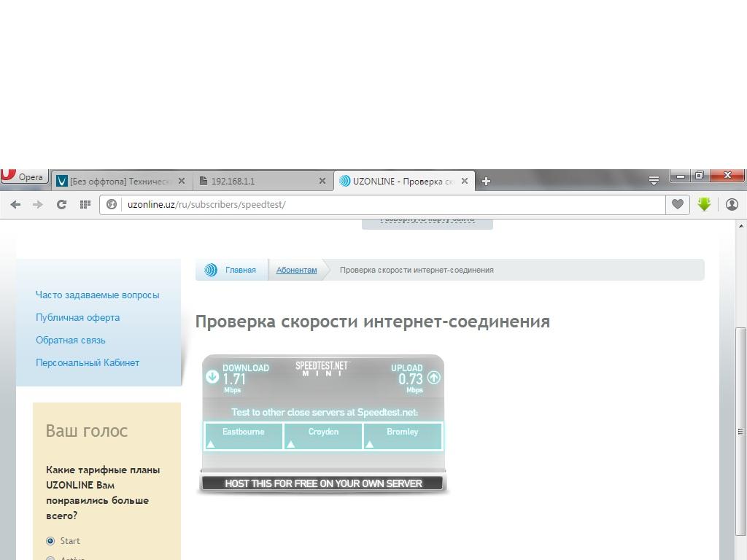Image resolution: width=747 pixels, height=560 pixels.
Task: Go forward with the forward arrow
Action: (x=38, y=204)
